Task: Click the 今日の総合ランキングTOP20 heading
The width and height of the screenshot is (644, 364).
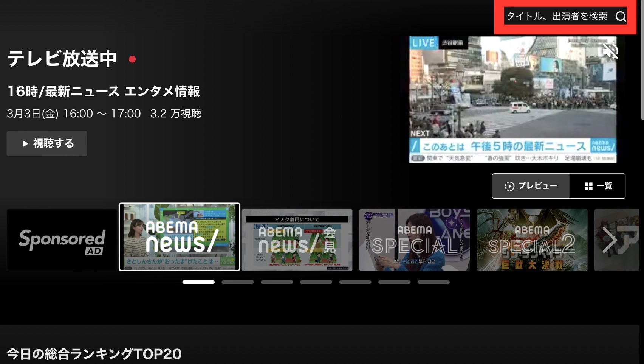Action: [x=94, y=354]
